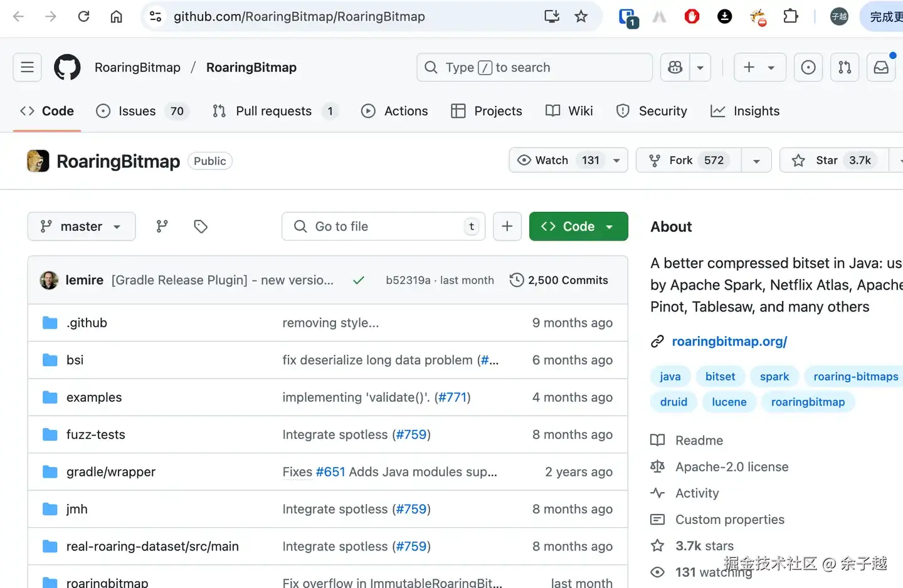Open issues circle icon in header

point(808,67)
